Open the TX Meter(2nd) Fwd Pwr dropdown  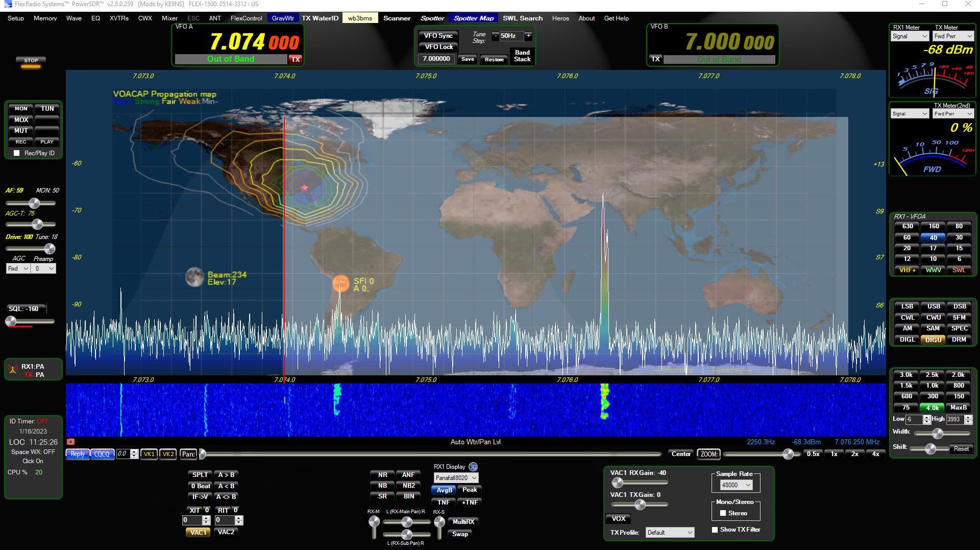(953, 114)
